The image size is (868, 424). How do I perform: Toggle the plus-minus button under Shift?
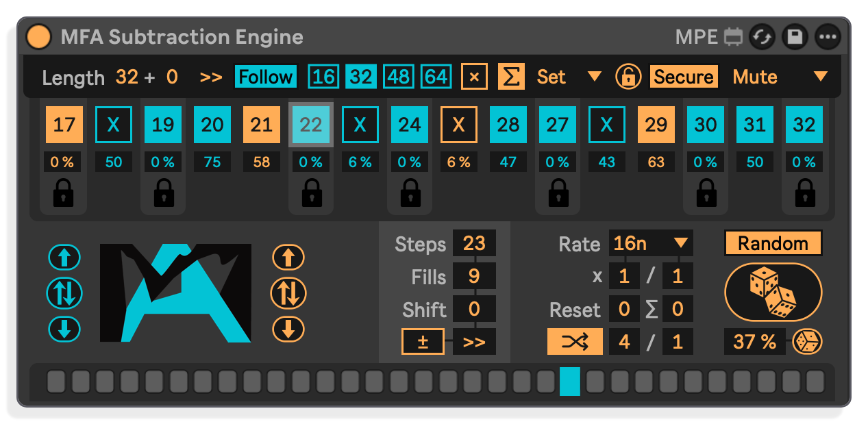[423, 342]
